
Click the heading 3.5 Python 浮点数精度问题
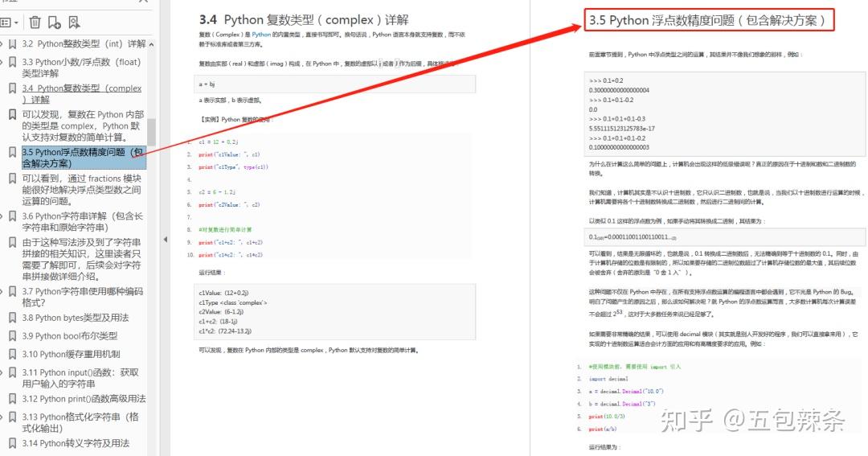708,20
